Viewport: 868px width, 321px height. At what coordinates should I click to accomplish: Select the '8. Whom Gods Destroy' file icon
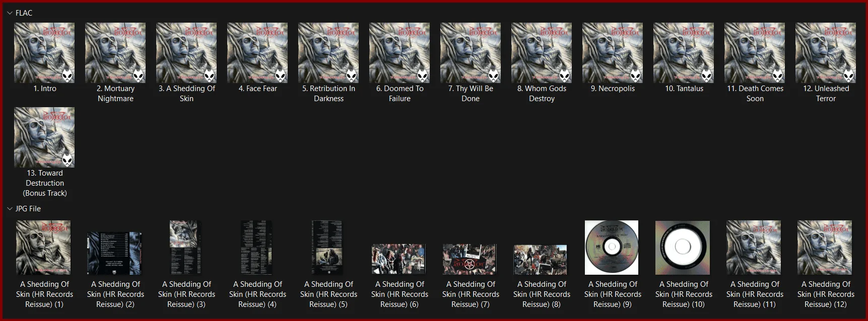tap(542, 53)
